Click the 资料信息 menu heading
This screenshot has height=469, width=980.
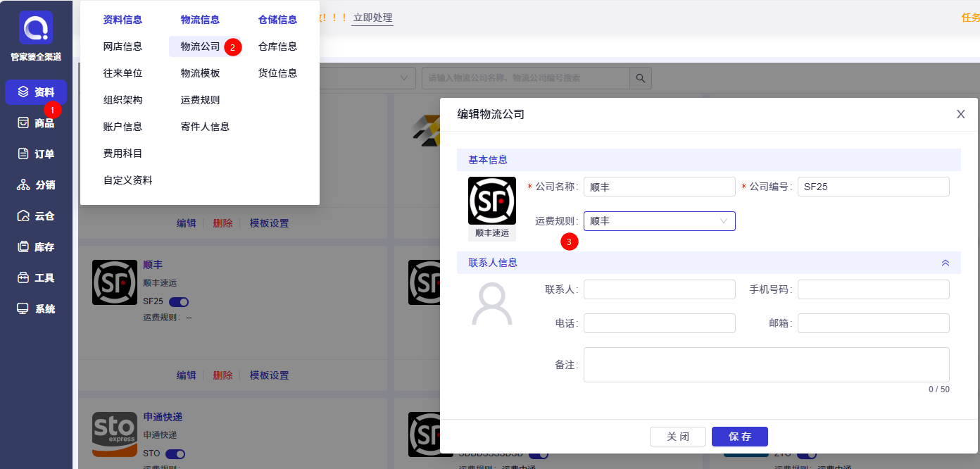(x=122, y=20)
